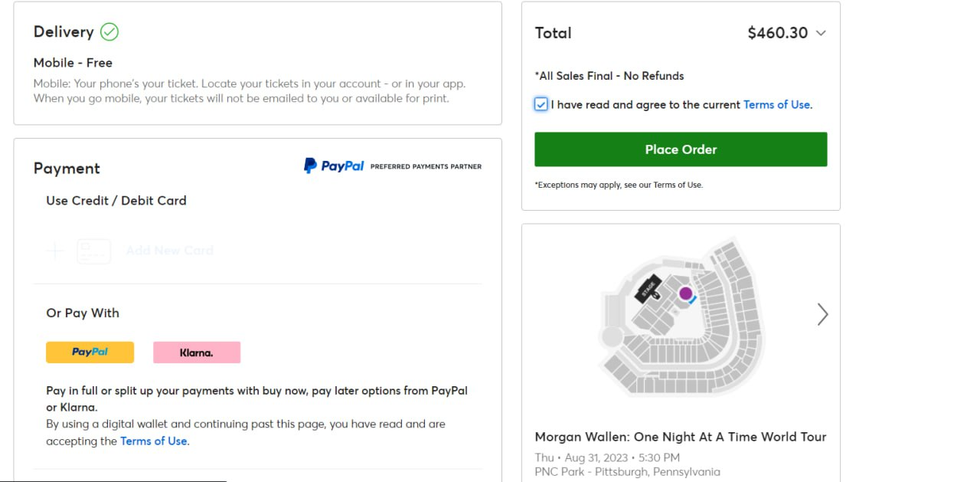Viewport: 980px width, 482px height.
Task: Open the PNC Park seat map thumbnail
Action: pyautogui.click(x=680, y=318)
